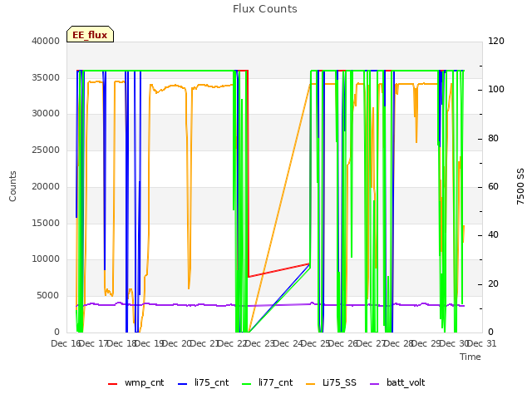Screen dimensions: 532x399
Task: Click the 25000 left axis label
Action: [46, 150]
